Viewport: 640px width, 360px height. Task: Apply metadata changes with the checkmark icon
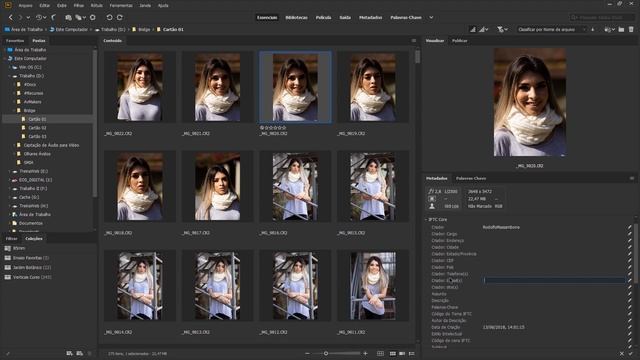coord(631,353)
